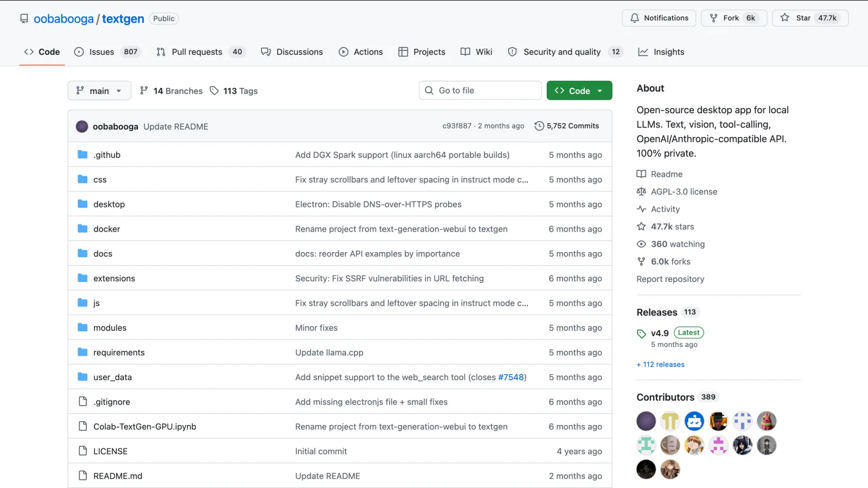The image size is (868, 488).
Task: Open README.md file
Action: (x=118, y=476)
